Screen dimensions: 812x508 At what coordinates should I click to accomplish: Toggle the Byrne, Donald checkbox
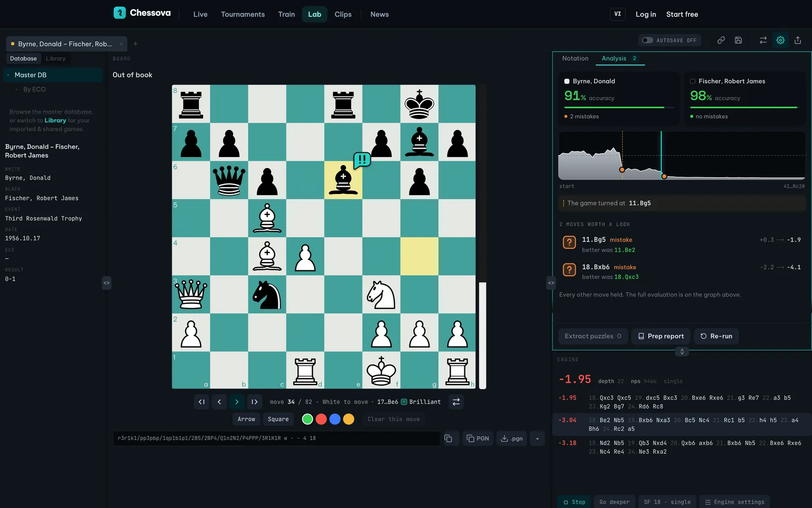pos(567,81)
